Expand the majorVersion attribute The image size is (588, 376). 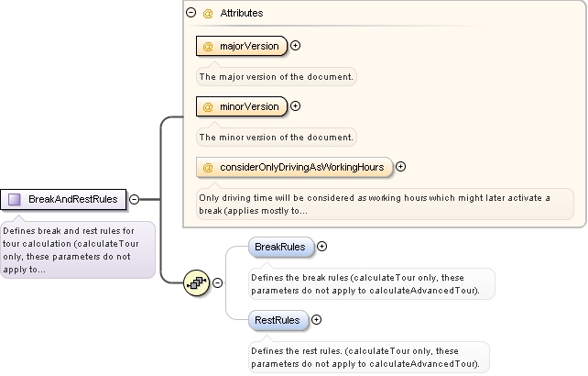(x=296, y=46)
